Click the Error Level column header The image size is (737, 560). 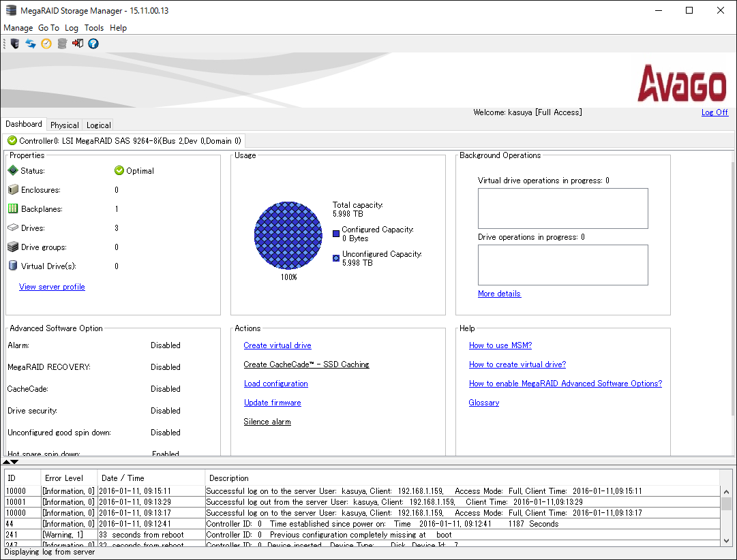tap(69, 478)
